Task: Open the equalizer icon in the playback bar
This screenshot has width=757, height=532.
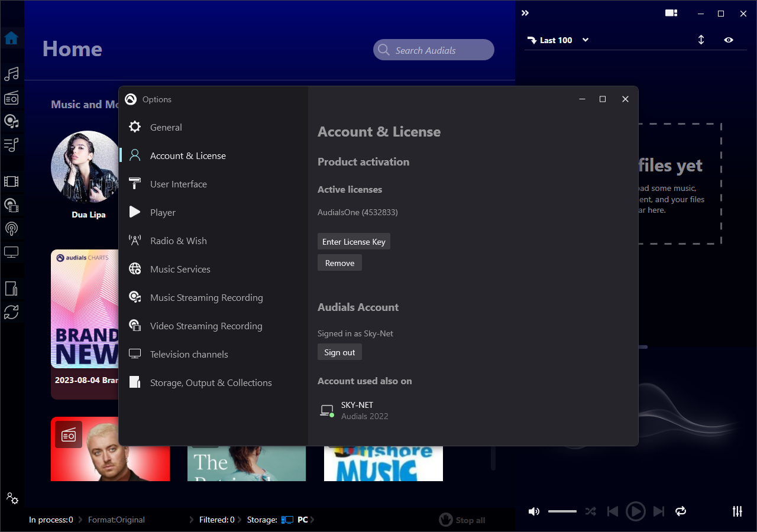Action: (x=737, y=511)
